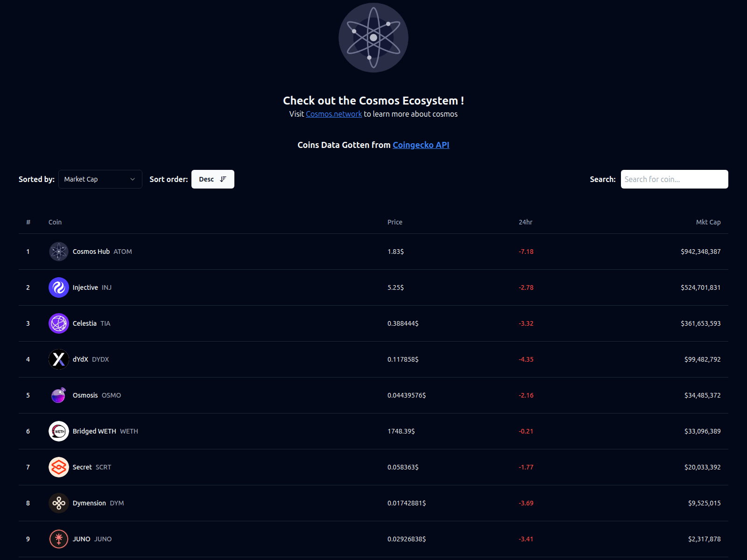This screenshot has width=747, height=560.
Task: Click the Dymension coin icon
Action: [59, 503]
